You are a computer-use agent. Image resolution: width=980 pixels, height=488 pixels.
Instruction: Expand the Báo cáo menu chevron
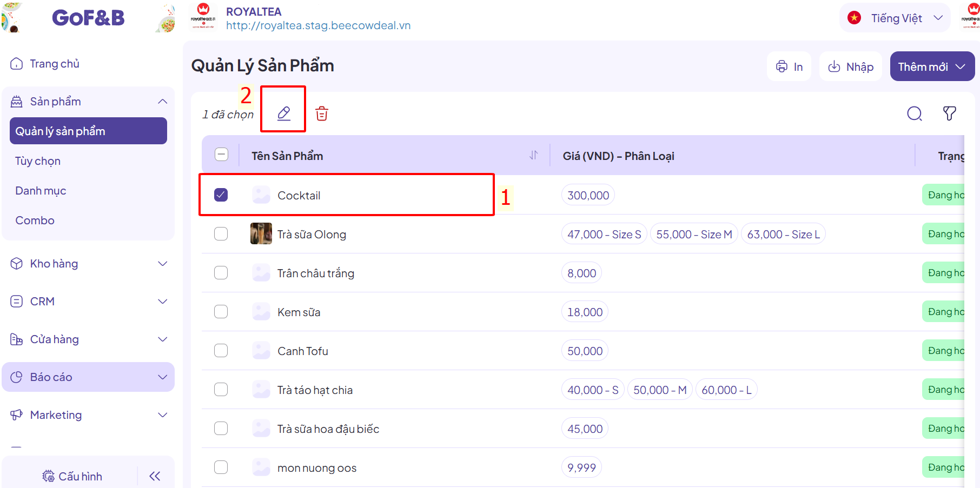pos(162,377)
